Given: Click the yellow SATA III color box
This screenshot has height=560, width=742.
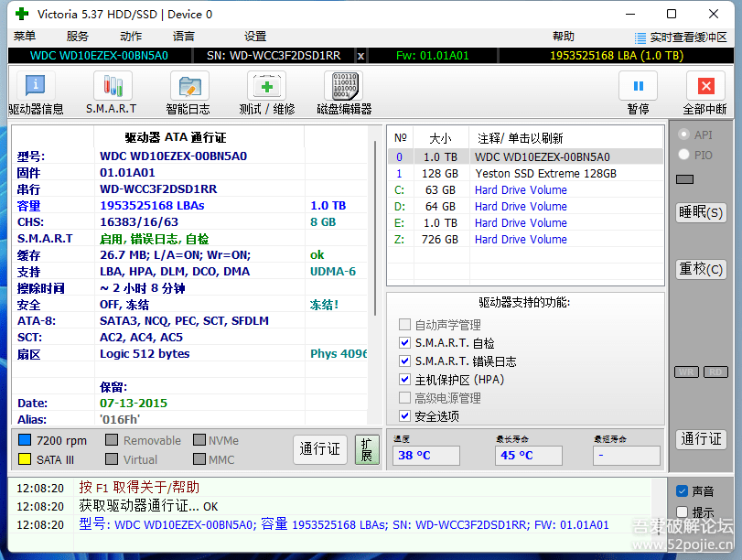Looking at the screenshot, I should (x=25, y=459).
